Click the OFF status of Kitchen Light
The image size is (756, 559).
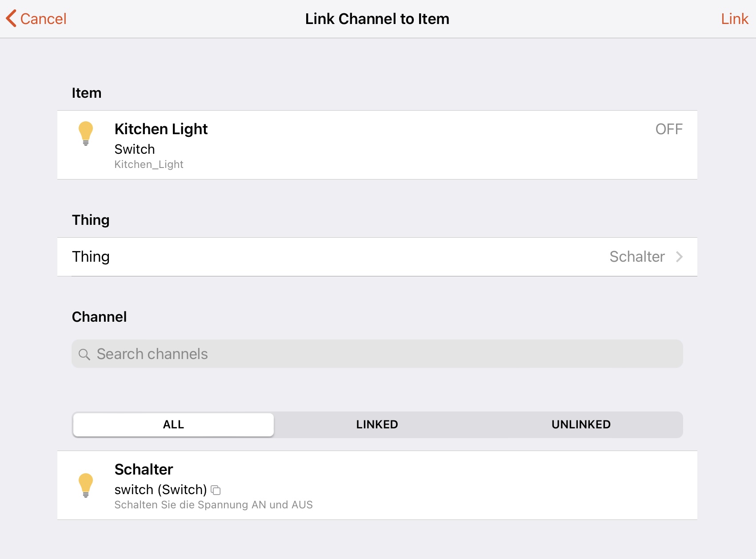(669, 129)
